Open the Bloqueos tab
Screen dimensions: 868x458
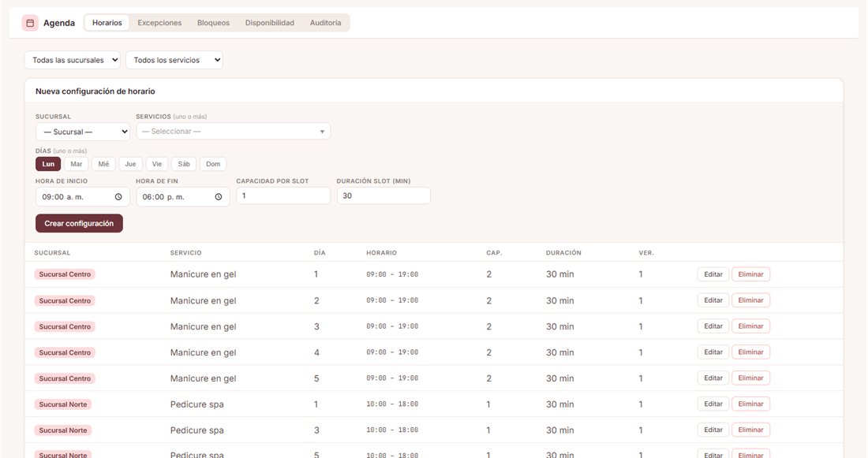click(213, 23)
